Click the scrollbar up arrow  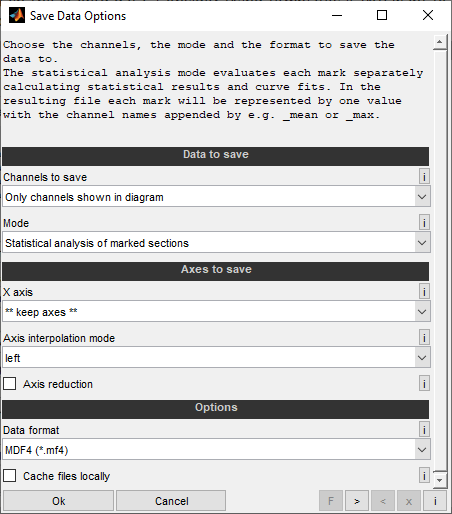pyautogui.click(x=440, y=42)
